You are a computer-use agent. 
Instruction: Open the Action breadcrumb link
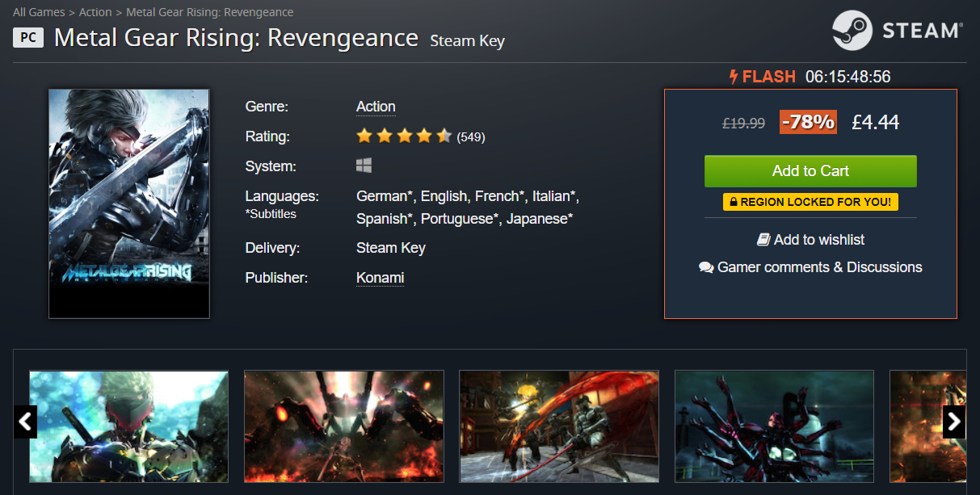95,12
